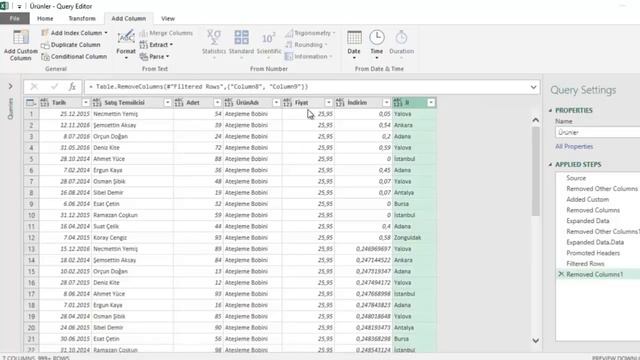This screenshot has width=640, height=360.
Task: Click the Merge Columns button
Action: pyautogui.click(x=166, y=33)
